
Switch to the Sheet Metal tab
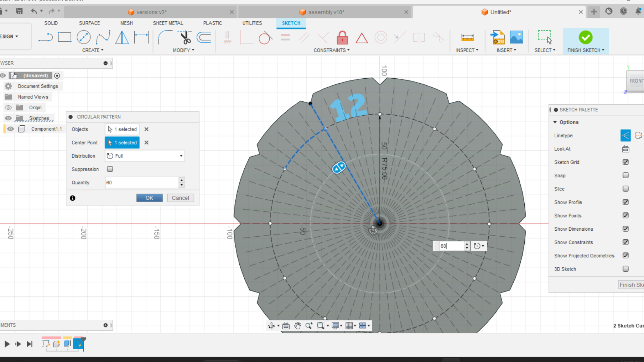168,23
